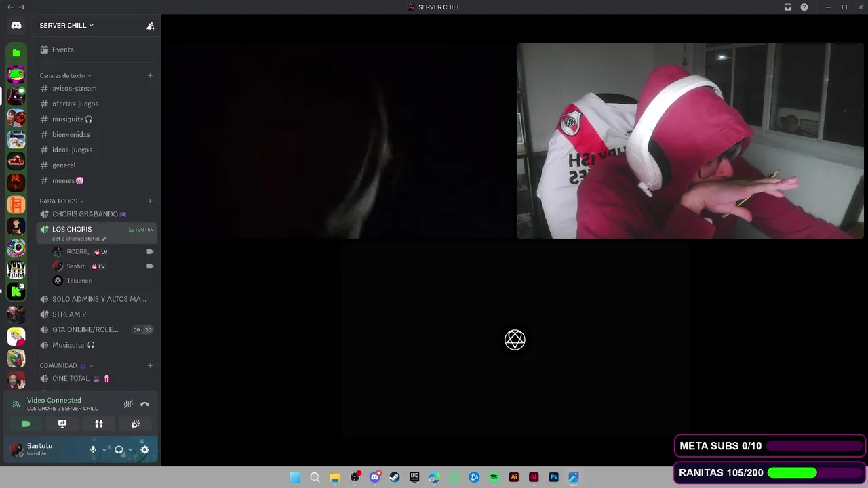Open user settings gear

coord(144,449)
